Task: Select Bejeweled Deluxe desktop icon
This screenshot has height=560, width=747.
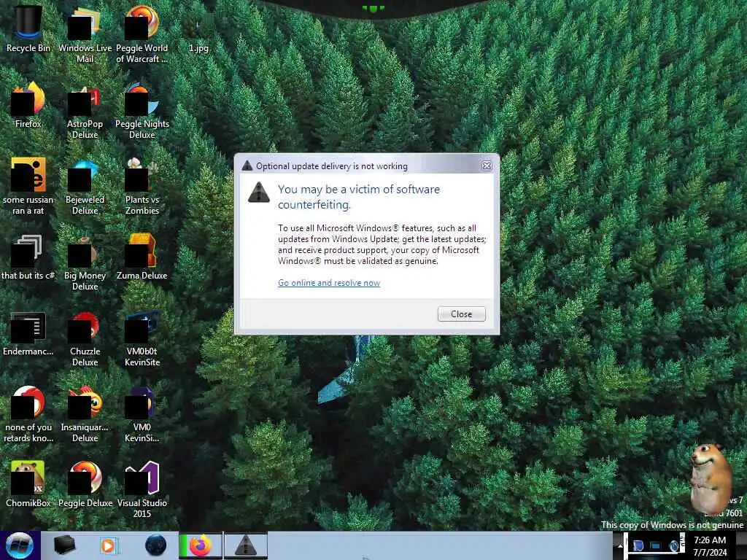Action: click(x=85, y=186)
